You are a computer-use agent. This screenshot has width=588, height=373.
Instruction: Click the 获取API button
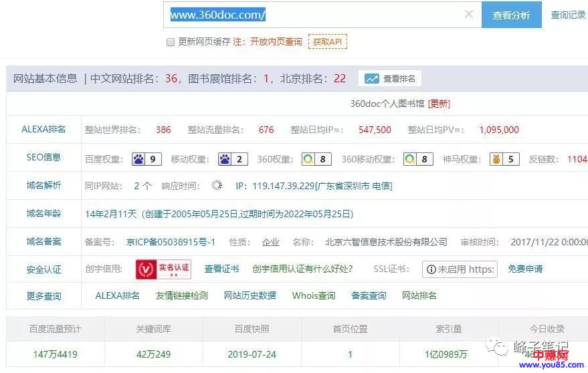328,41
